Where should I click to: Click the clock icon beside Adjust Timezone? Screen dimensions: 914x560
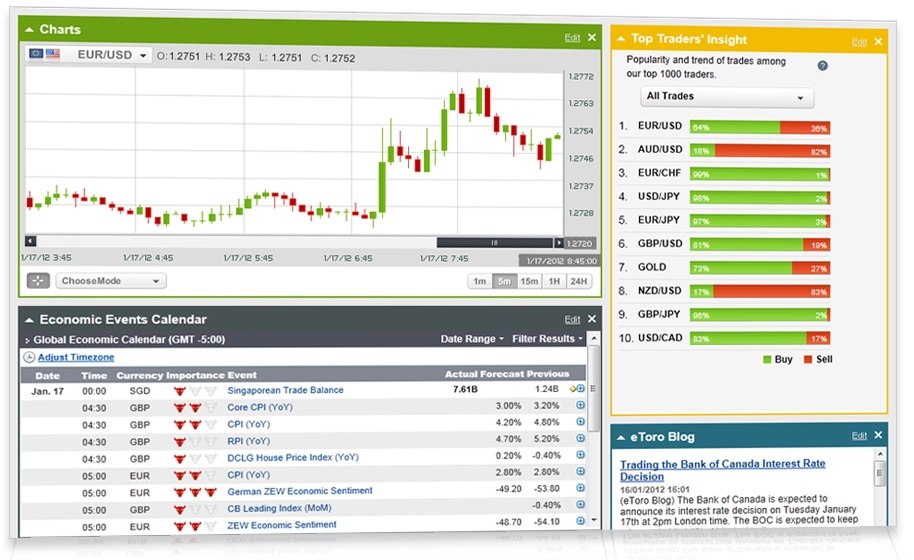(x=29, y=357)
